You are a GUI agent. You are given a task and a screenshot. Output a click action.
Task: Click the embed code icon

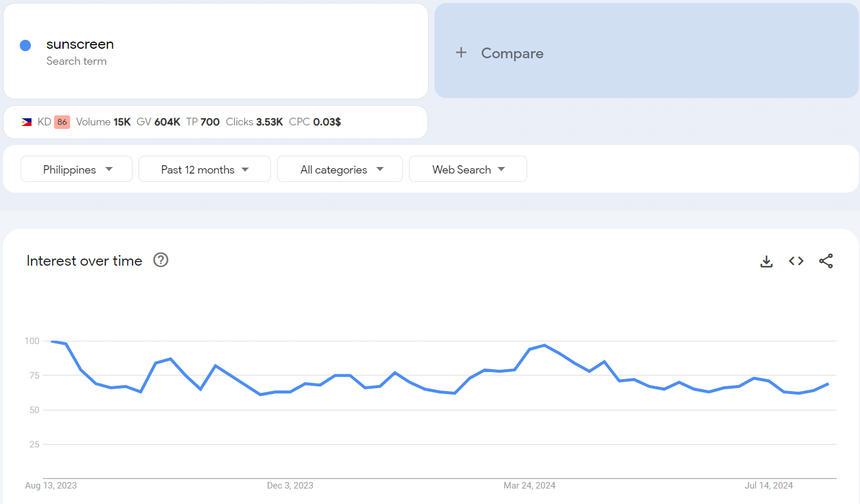coord(796,261)
